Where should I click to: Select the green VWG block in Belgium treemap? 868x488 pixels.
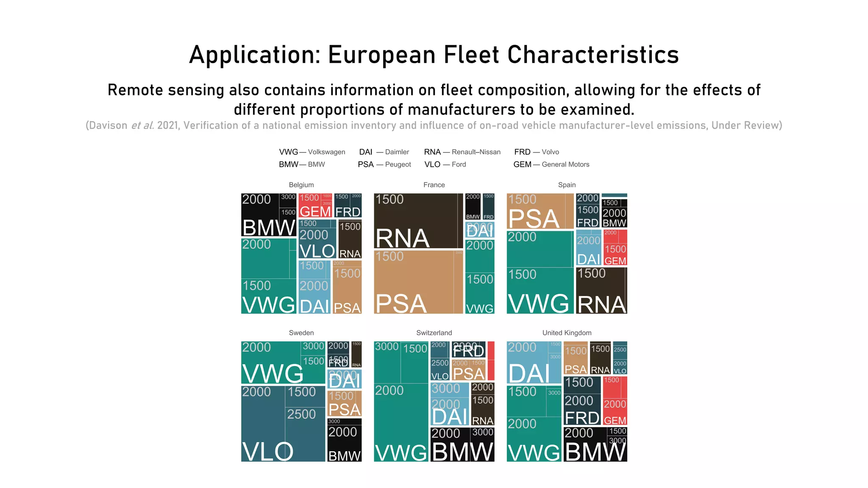click(269, 276)
